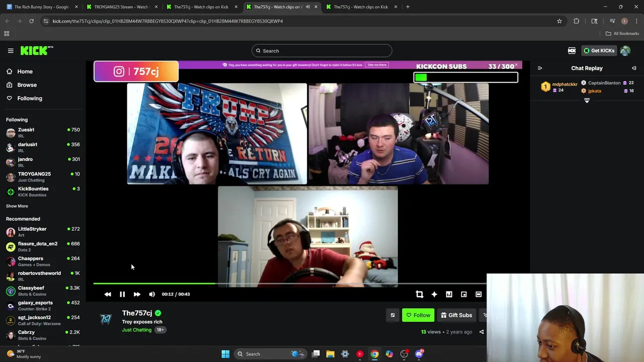Click jpkata on gift leaderboard

(594, 91)
